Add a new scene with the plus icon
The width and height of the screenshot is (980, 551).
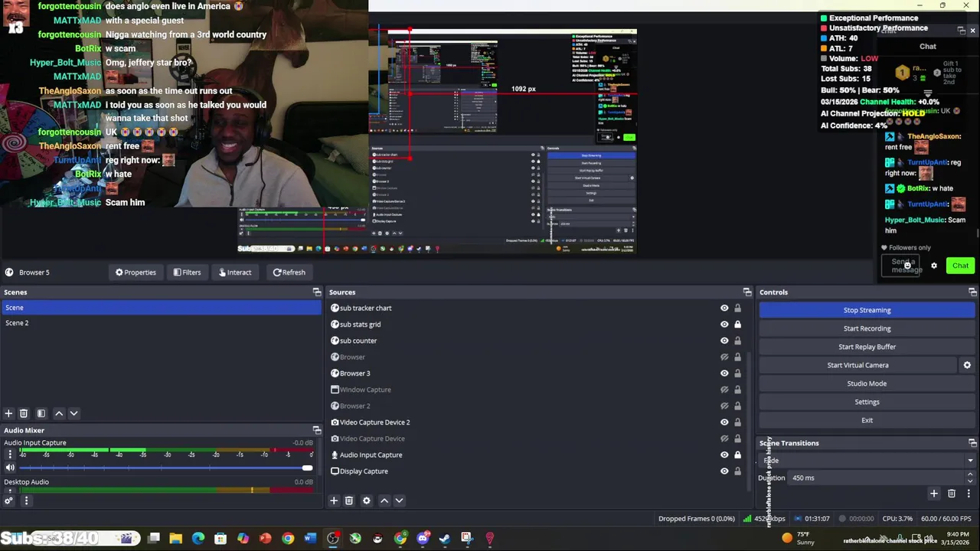click(8, 413)
